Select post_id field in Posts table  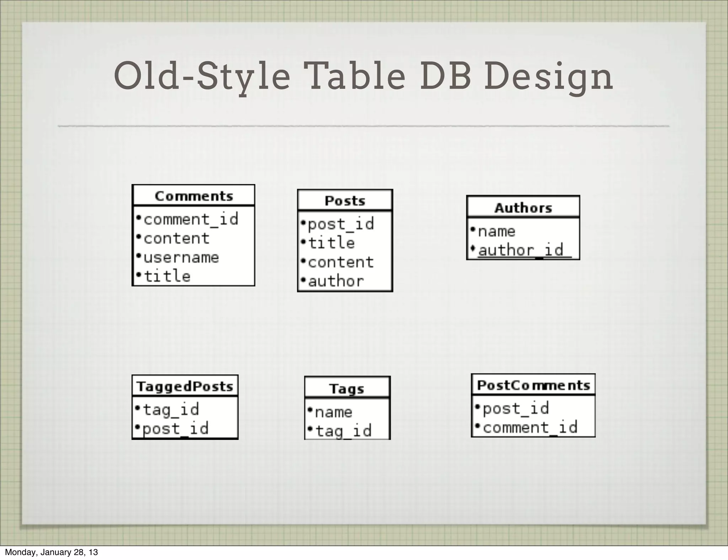pyautogui.click(x=341, y=224)
